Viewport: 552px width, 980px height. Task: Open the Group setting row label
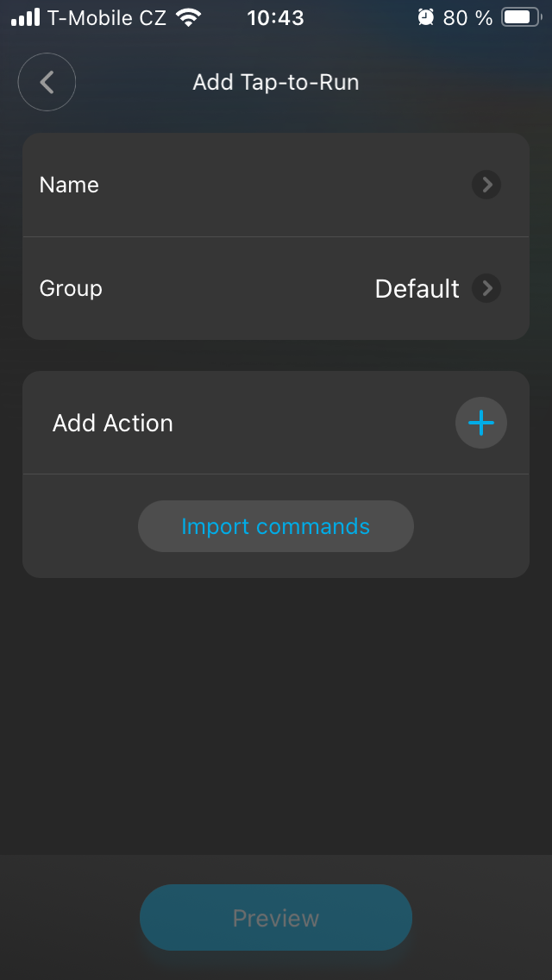pyautogui.click(x=71, y=288)
